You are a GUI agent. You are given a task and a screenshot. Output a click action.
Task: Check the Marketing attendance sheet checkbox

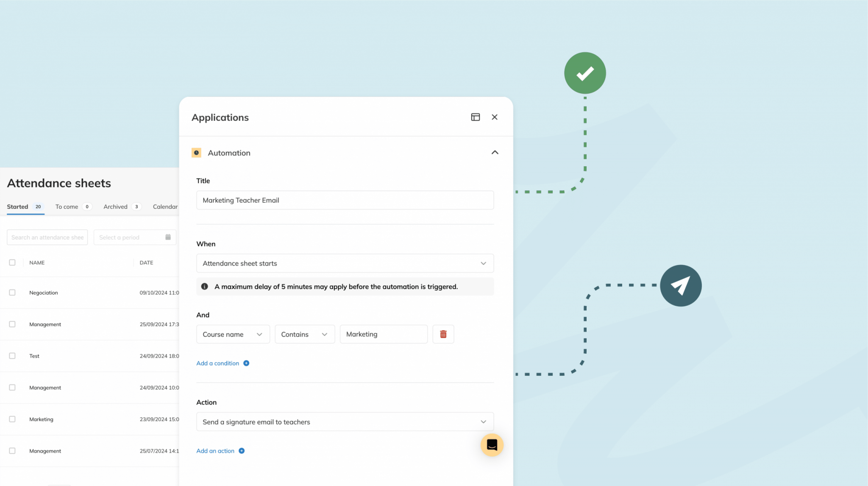coord(12,419)
